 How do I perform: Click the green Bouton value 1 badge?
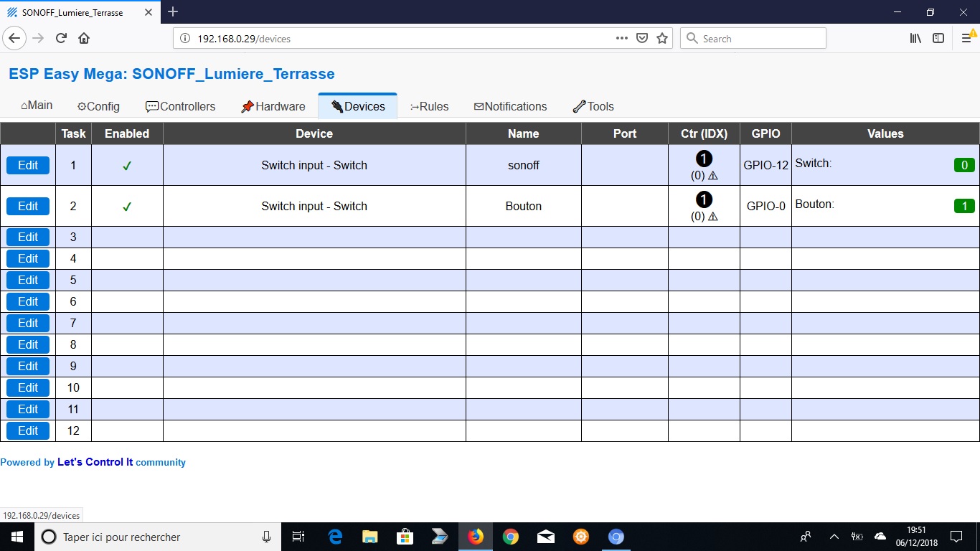click(964, 206)
